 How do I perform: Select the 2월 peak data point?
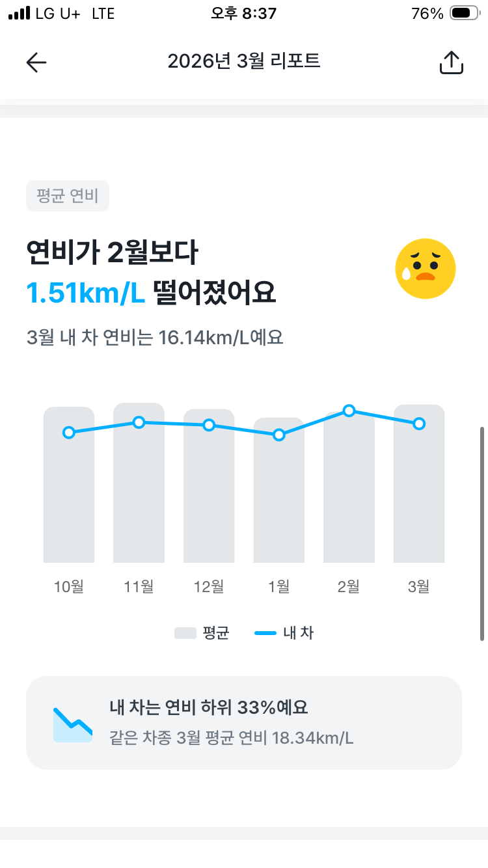[349, 411]
